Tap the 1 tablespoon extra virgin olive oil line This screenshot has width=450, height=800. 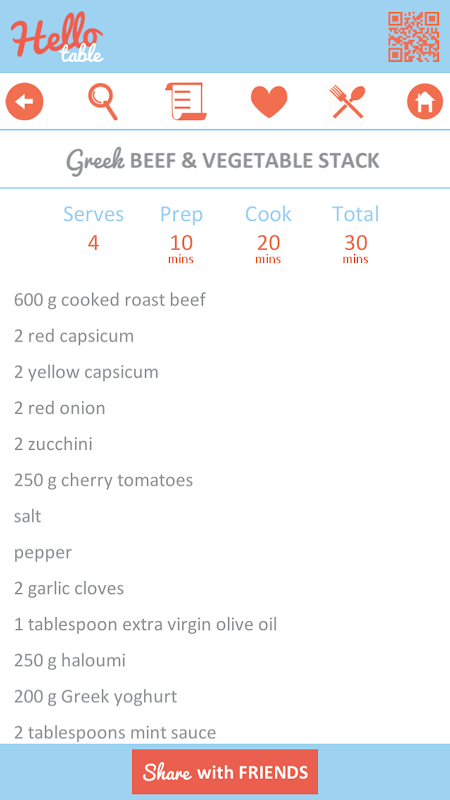145,624
